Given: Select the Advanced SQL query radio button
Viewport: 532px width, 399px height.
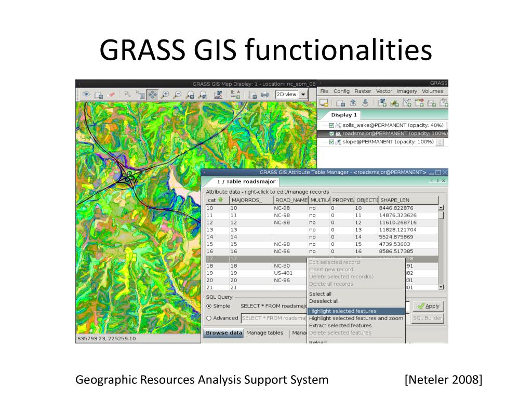Looking at the screenshot, I should click(209, 318).
